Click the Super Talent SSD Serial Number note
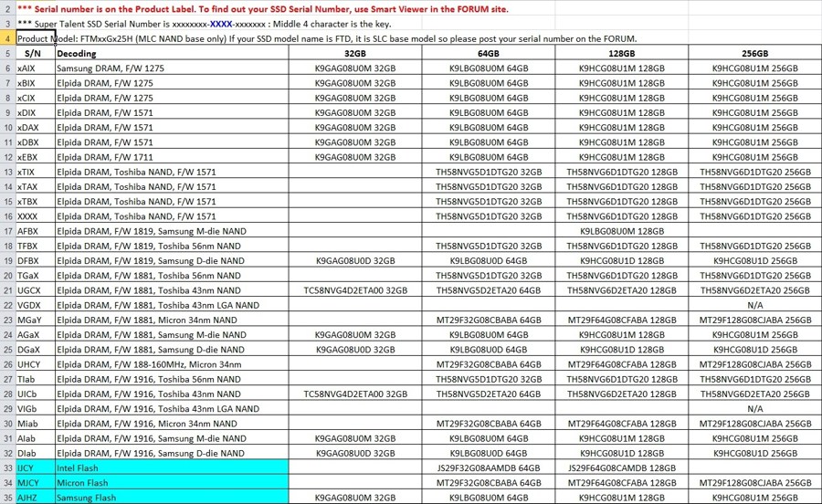The height and width of the screenshot is (504, 822). coord(204,24)
